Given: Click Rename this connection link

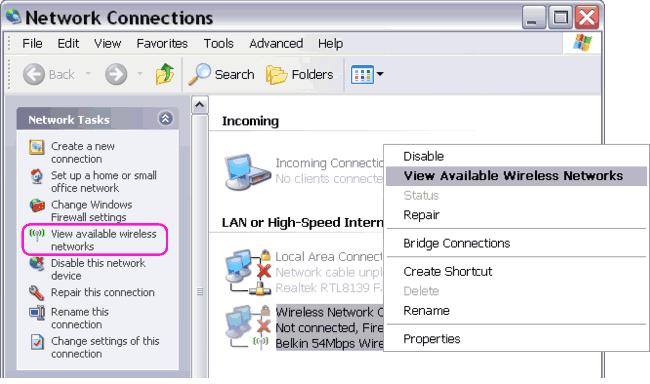Looking at the screenshot, I should [80, 318].
